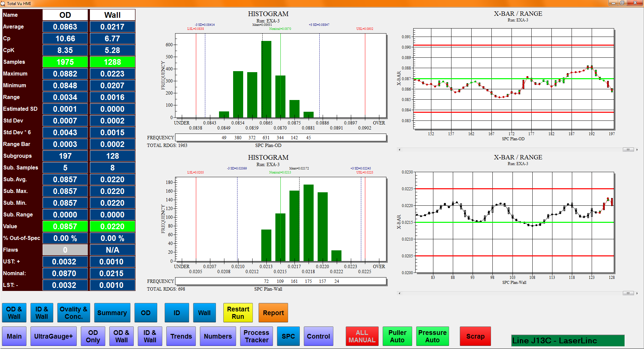Viewport: 644px width, 349px height.
Task: Click the OD X-bar chart scrollbar thumb
Action: click(628, 150)
